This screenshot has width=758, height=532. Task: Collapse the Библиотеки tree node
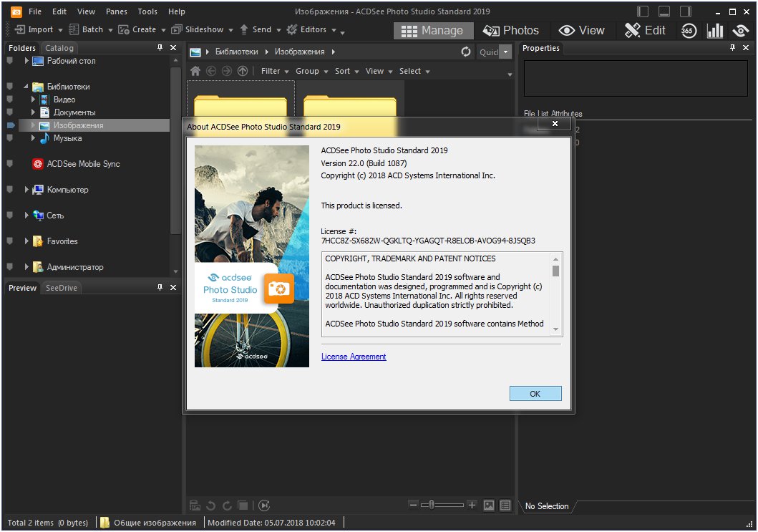coord(26,87)
